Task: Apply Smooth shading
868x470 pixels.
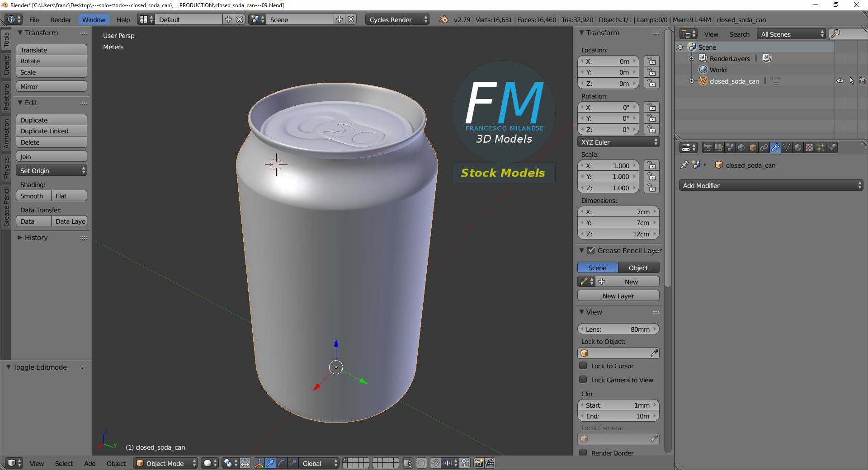Action: coord(33,196)
